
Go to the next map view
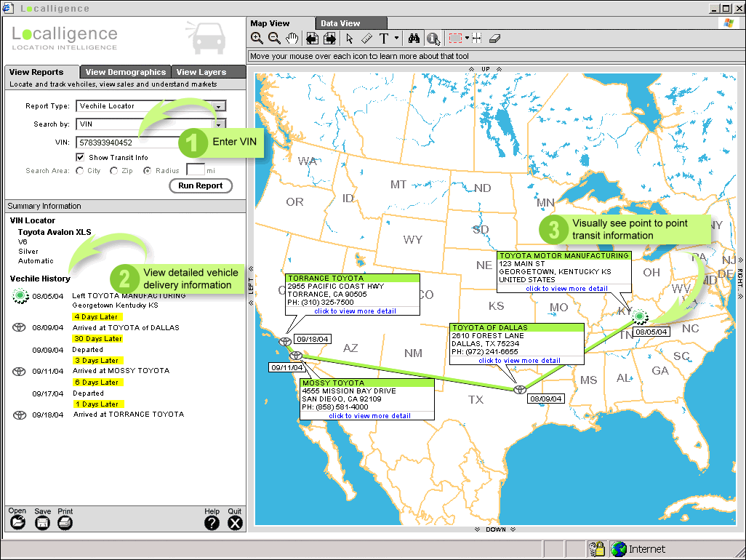pos(329,39)
